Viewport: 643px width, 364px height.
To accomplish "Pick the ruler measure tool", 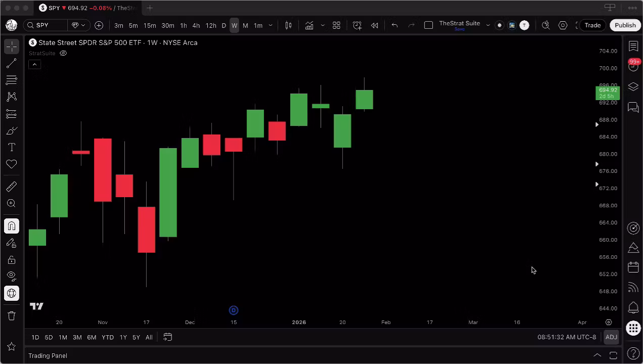I will tap(11, 187).
